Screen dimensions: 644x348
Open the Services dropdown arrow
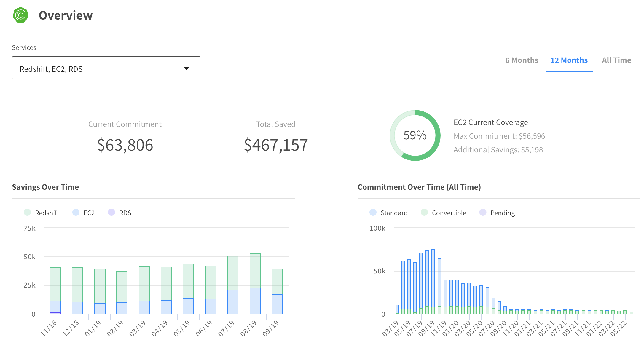(x=186, y=68)
